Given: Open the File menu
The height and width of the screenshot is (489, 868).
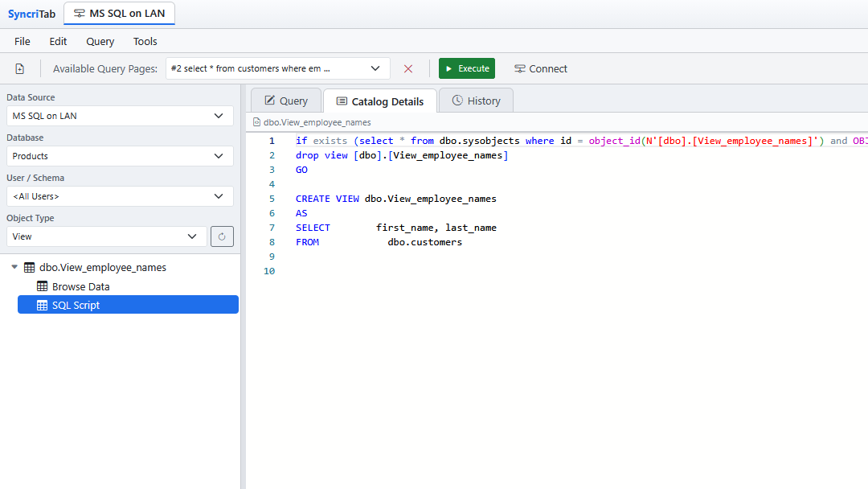Looking at the screenshot, I should tap(23, 42).
